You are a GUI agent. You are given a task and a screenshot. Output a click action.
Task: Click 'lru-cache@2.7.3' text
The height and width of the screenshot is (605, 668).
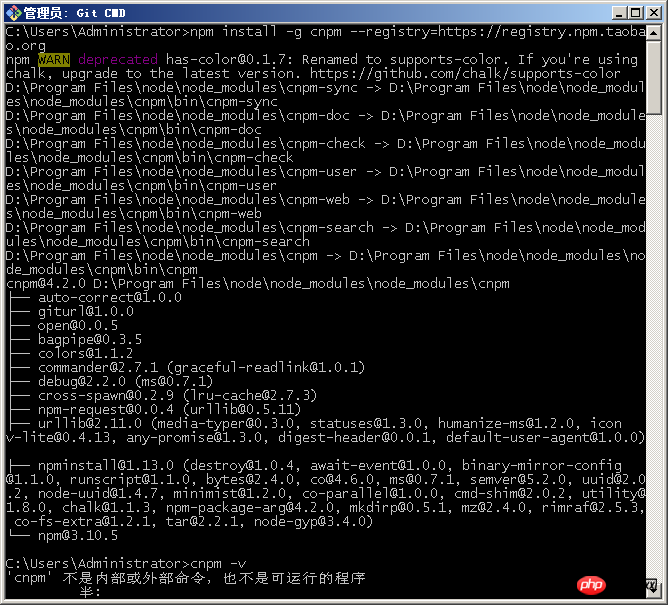coord(250,395)
